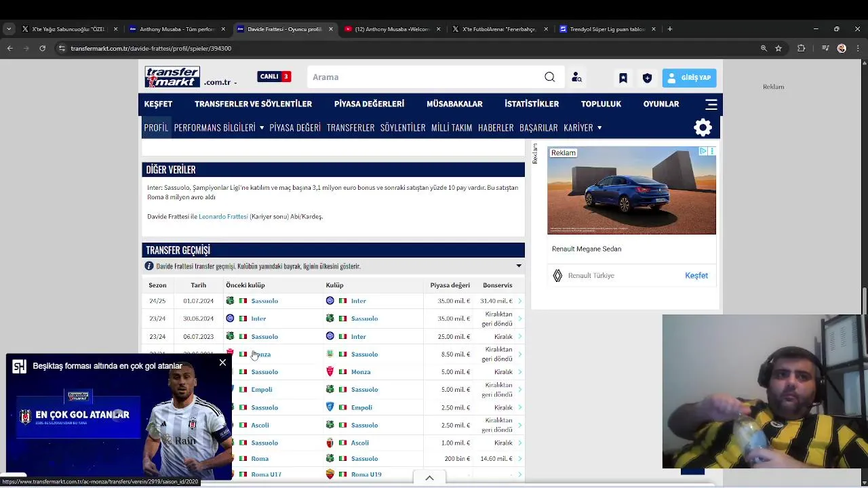The height and width of the screenshot is (488, 868).
Task: Click Renault Megane Sedan ad image
Action: coord(631,190)
